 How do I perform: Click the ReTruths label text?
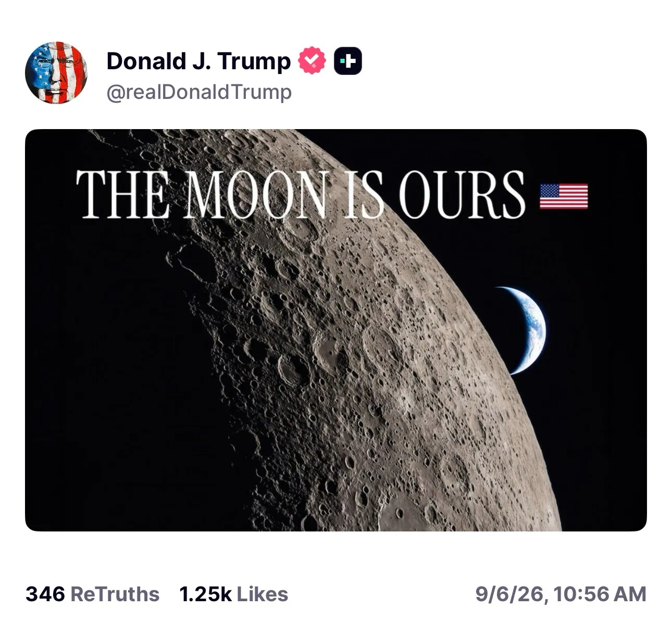pos(115,594)
